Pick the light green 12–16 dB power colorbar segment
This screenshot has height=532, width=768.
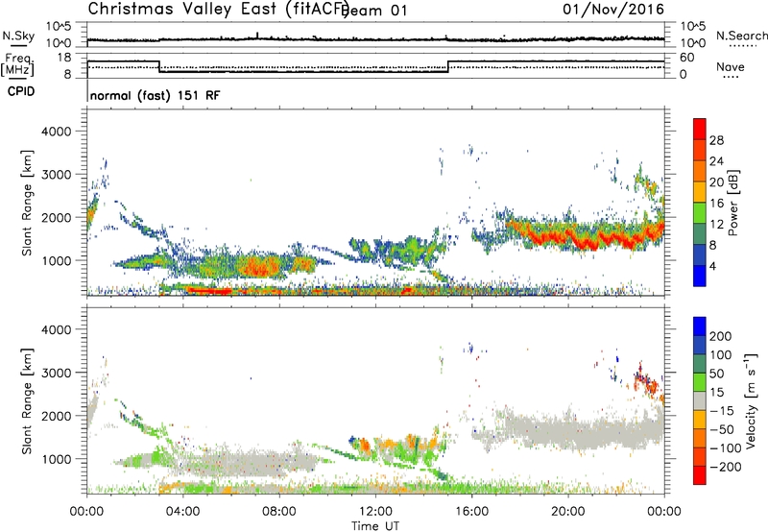click(700, 213)
